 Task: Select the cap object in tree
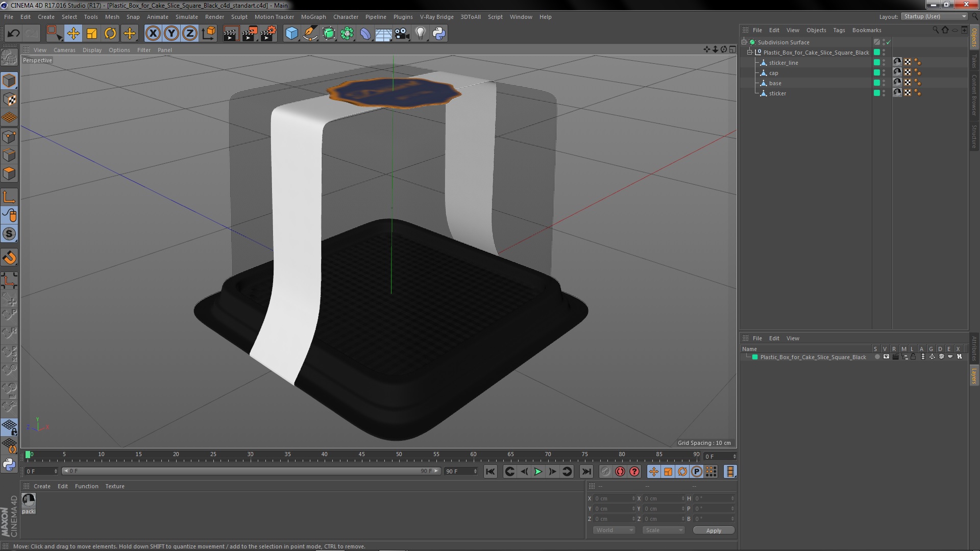tap(773, 73)
